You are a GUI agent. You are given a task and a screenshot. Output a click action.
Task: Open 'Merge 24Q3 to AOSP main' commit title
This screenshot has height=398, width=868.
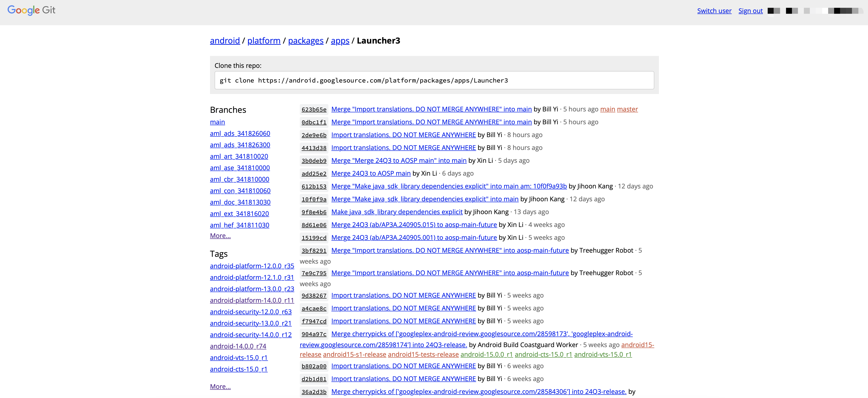pos(371,173)
